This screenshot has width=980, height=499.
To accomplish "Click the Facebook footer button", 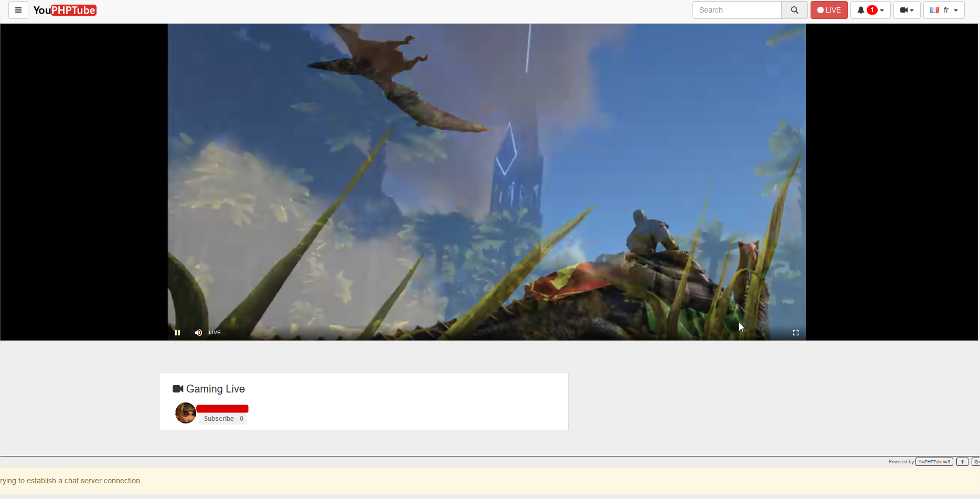I will pos(962,462).
